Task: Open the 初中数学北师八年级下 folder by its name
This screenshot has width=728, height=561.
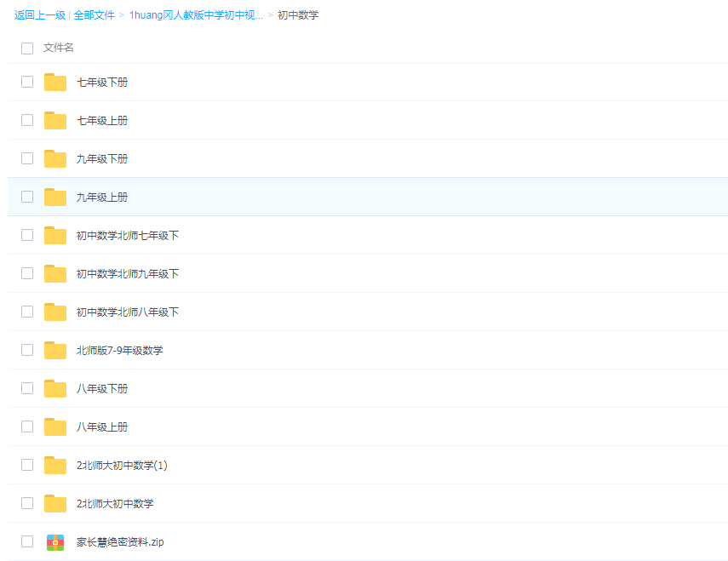Action: point(126,312)
